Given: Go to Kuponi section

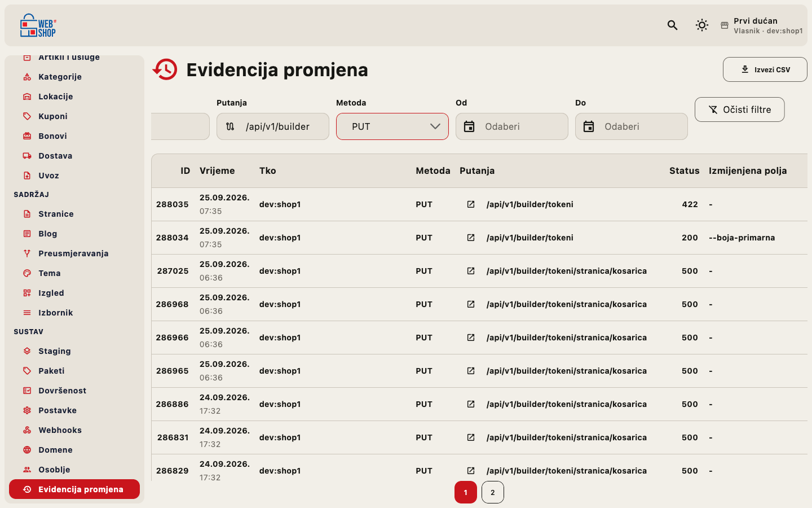Looking at the screenshot, I should pos(74,116).
